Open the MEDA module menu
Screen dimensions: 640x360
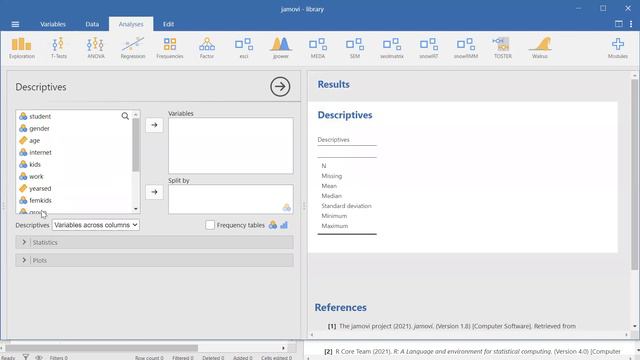318,48
